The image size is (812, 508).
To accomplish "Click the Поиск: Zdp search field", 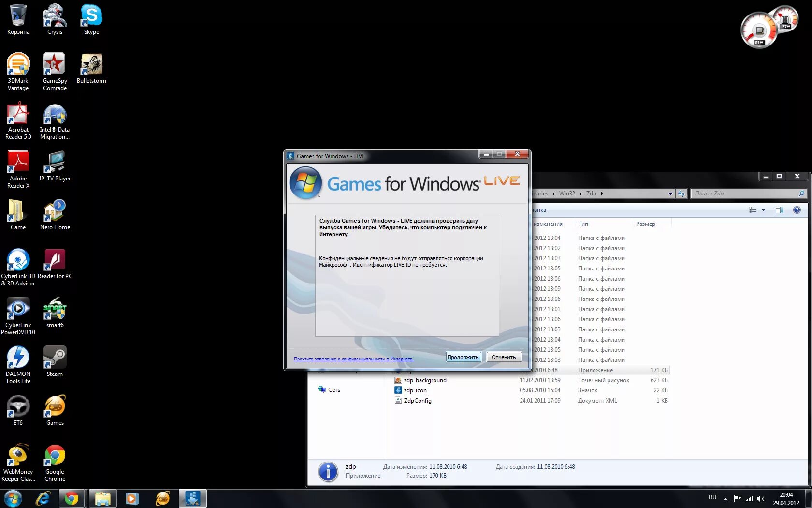I will (x=744, y=194).
